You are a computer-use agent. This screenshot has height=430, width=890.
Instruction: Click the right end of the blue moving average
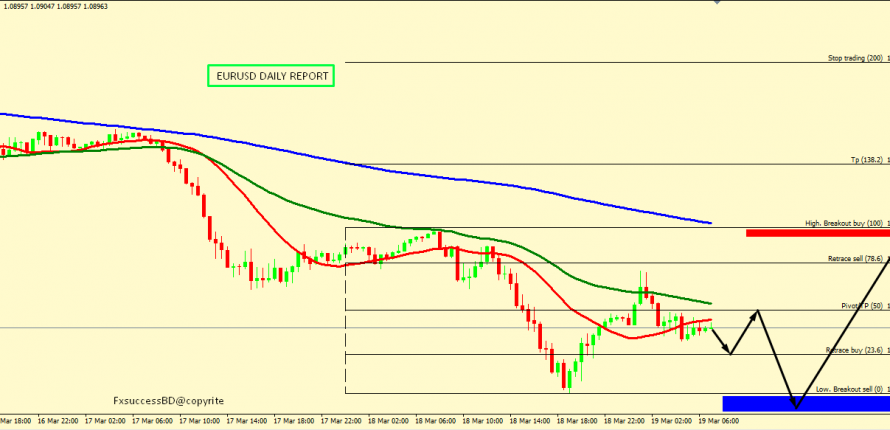click(709, 222)
